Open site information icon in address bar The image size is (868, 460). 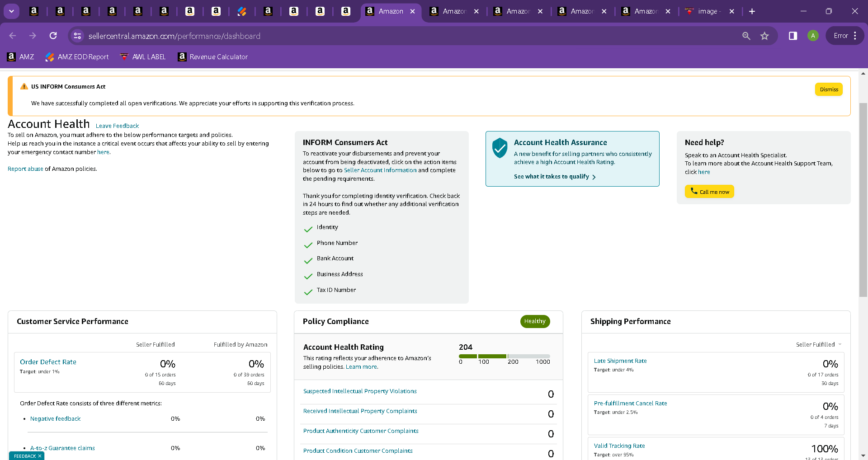77,36
